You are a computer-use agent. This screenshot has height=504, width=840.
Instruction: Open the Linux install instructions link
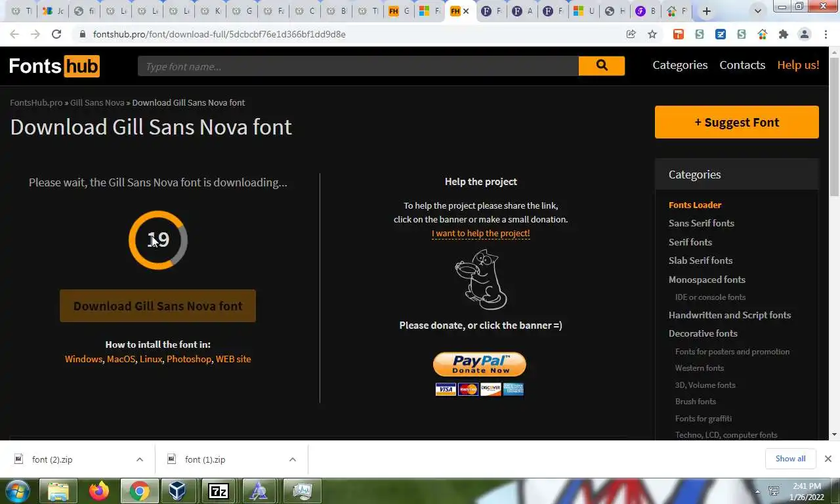click(151, 359)
